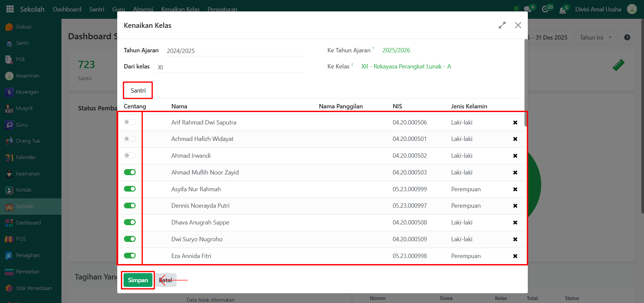Open messages notification icon
The height and width of the screenshot is (303, 644).
(x=528, y=9)
